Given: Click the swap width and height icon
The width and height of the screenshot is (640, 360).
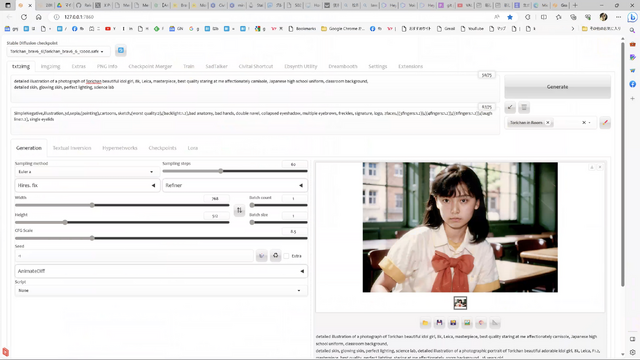Looking at the screenshot, I should click(239, 210).
